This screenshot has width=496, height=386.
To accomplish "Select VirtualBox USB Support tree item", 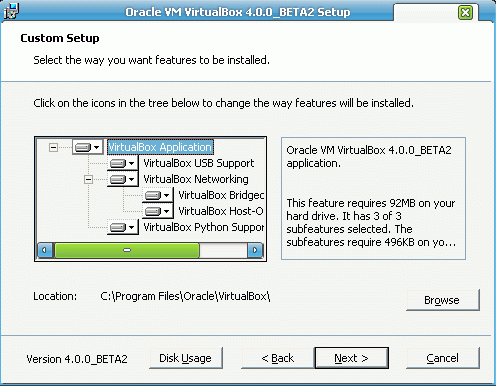I will point(199,163).
